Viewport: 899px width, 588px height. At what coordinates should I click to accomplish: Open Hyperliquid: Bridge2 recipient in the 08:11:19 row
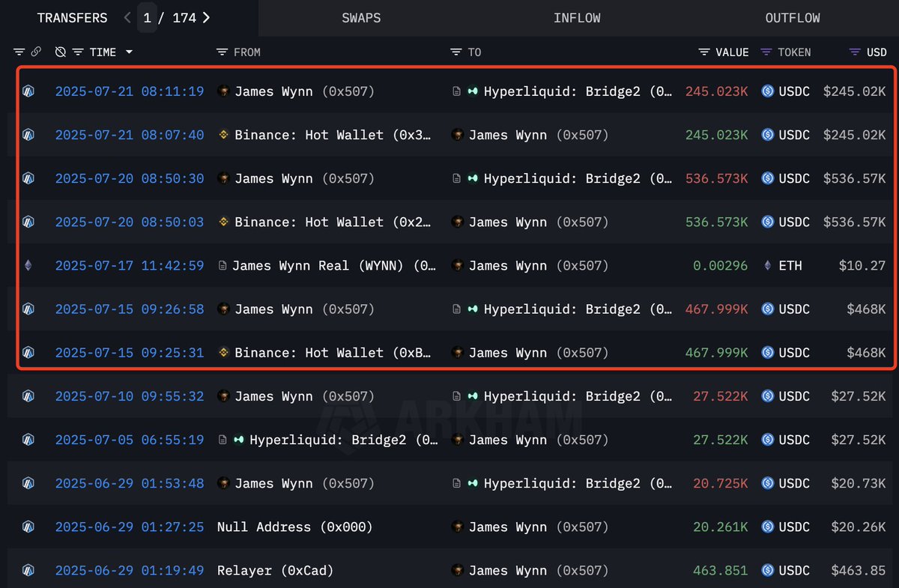coord(578,91)
